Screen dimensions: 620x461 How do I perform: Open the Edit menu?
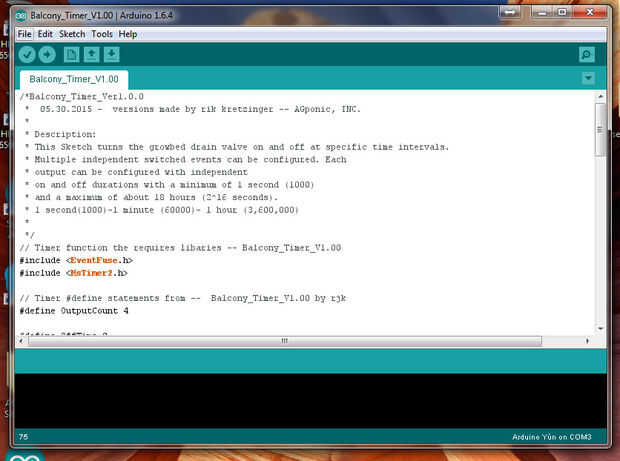click(45, 34)
